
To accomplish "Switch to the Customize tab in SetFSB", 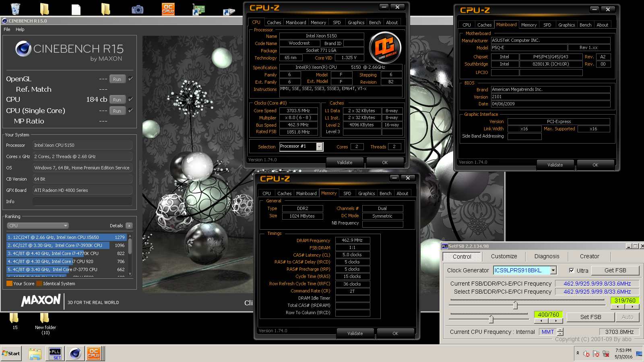I will point(504,256).
